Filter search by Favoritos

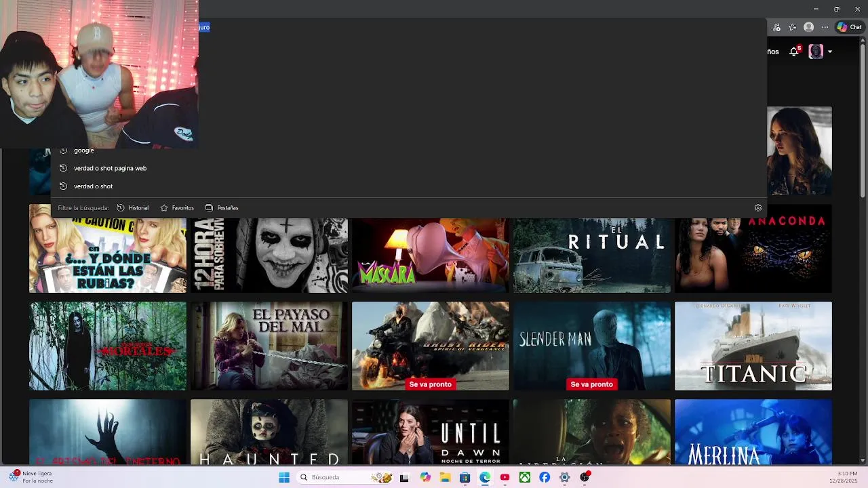tap(177, 208)
